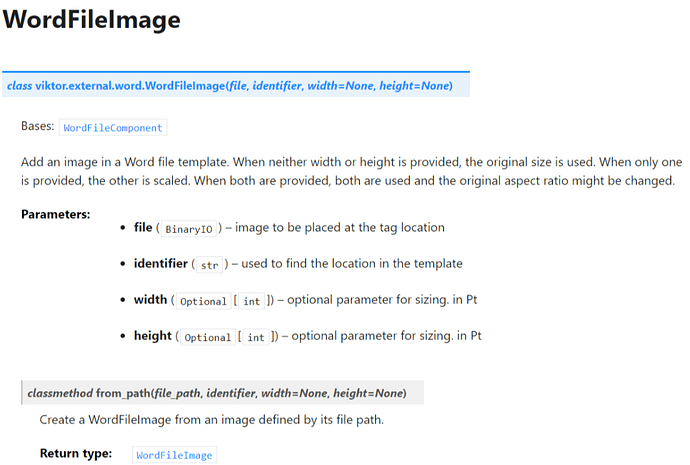Click the WordFileImage page heading
This screenshot has height=465, width=690.
coord(92,20)
